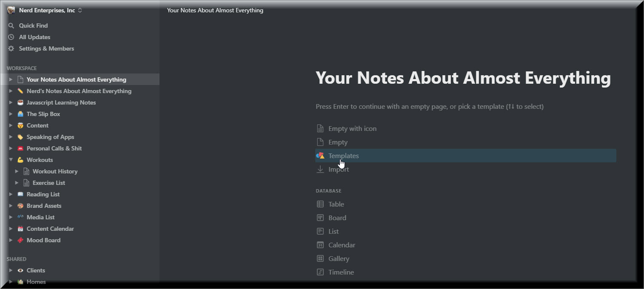644x289 pixels.
Task: Expand Workout History
Action: [x=17, y=171]
